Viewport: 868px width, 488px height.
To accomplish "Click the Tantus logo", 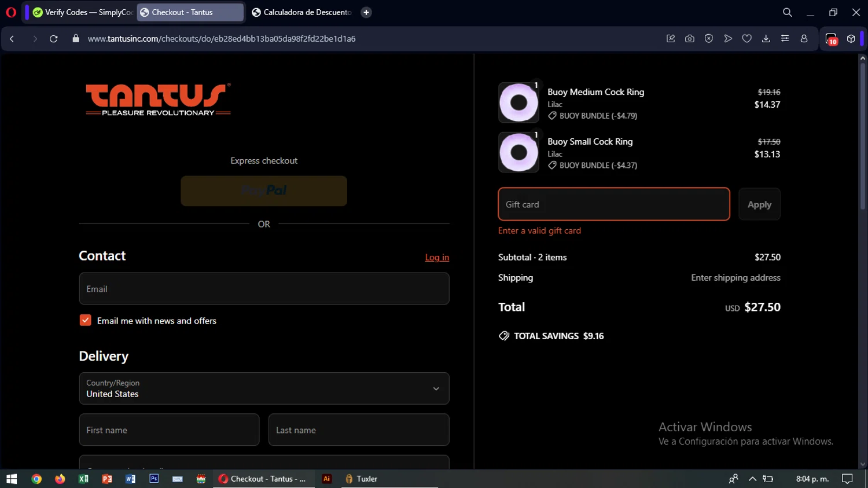I will click(158, 99).
